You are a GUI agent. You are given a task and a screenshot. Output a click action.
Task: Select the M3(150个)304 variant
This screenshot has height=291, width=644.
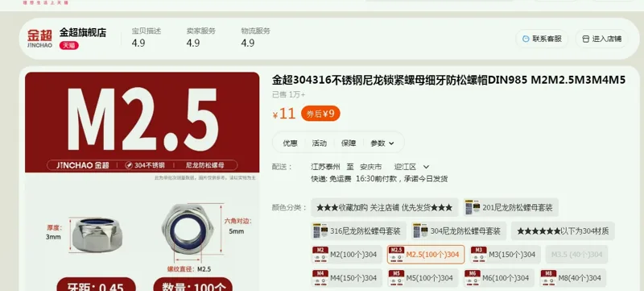coord(505,255)
